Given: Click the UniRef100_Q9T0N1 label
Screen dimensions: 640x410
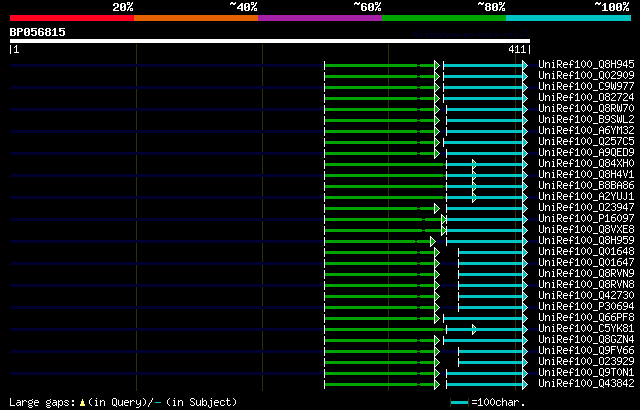Looking at the screenshot, I should point(586,373).
